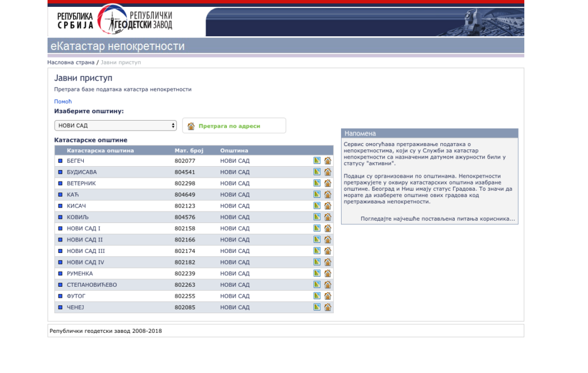
Task: Select the ЧЕНЕЈ cadastral municipality
Action: point(75,307)
